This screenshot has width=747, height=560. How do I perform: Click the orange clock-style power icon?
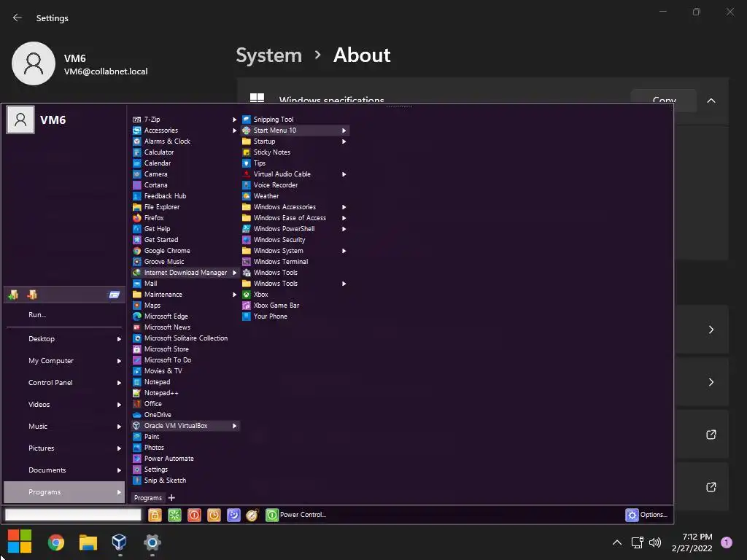click(x=214, y=515)
